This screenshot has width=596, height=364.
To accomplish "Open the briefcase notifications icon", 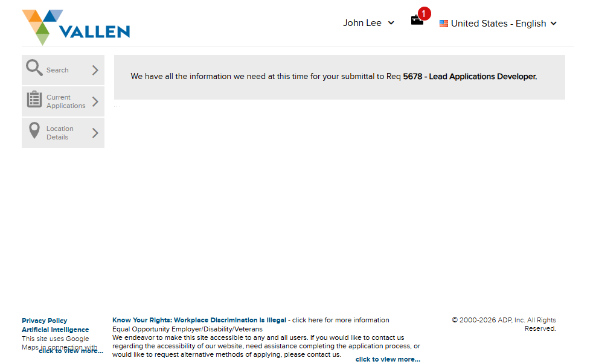I will click(x=417, y=21).
